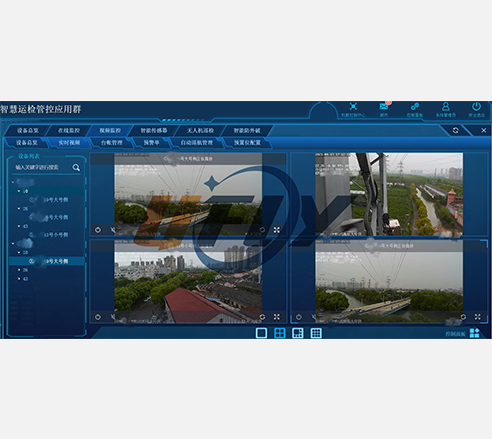492x439 pixels.
Task: Open the drone control center icon in header
Action: 353,106
